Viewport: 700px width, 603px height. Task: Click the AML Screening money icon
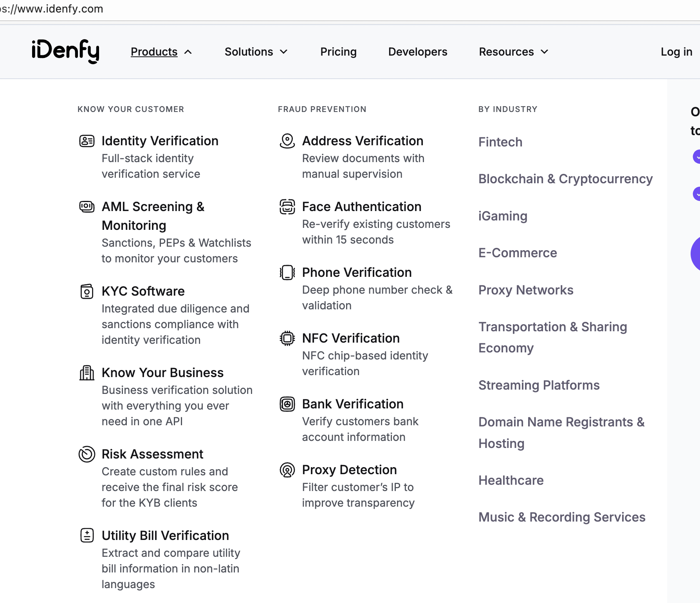pos(87,206)
